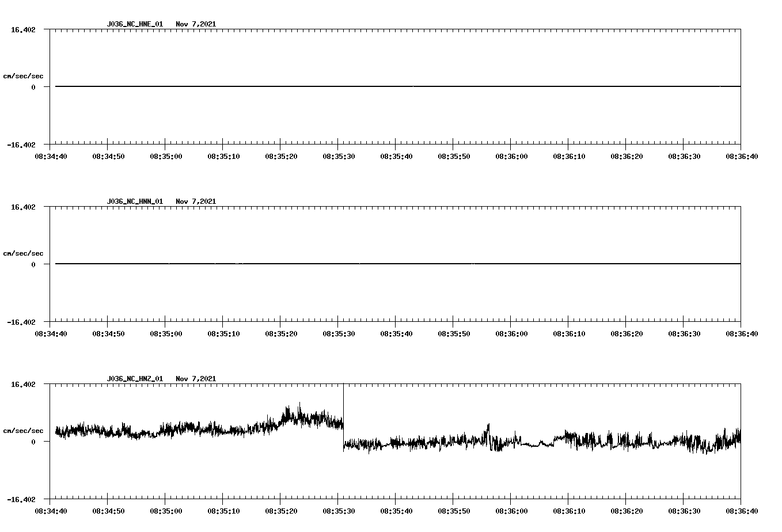Click the 08:36:40 time label under HNZ plot
The height and width of the screenshot is (532, 782).
[742, 511]
